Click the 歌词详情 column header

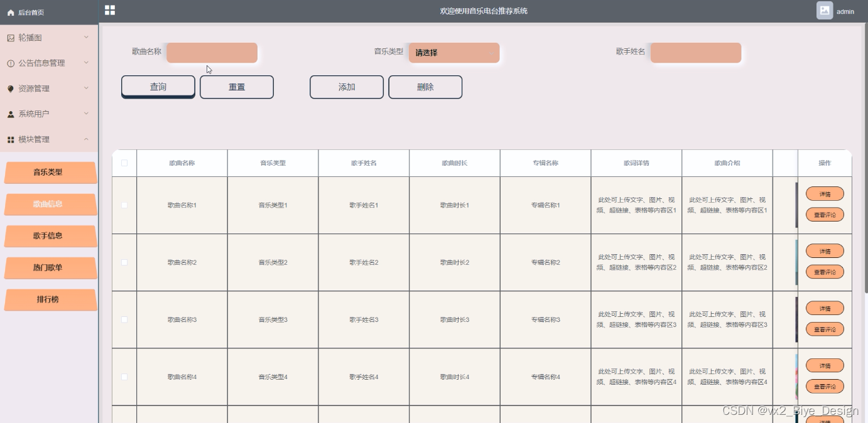tap(636, 163)
